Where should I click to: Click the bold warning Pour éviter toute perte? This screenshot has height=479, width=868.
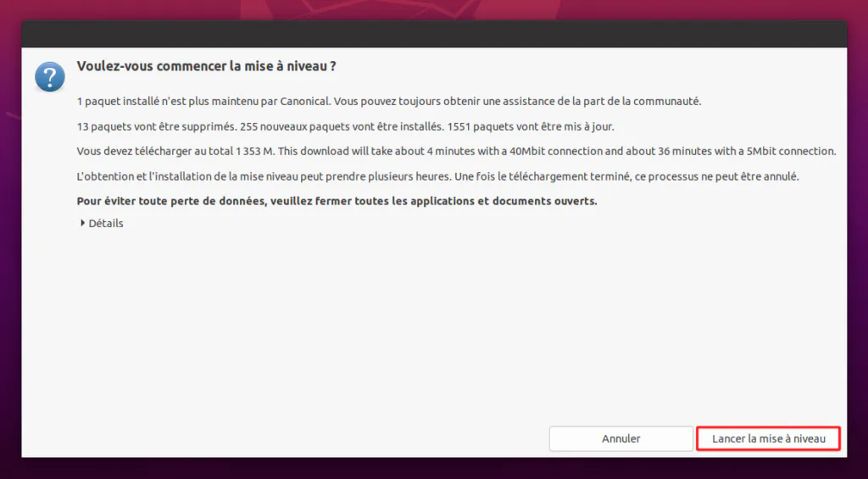[337, 201]
